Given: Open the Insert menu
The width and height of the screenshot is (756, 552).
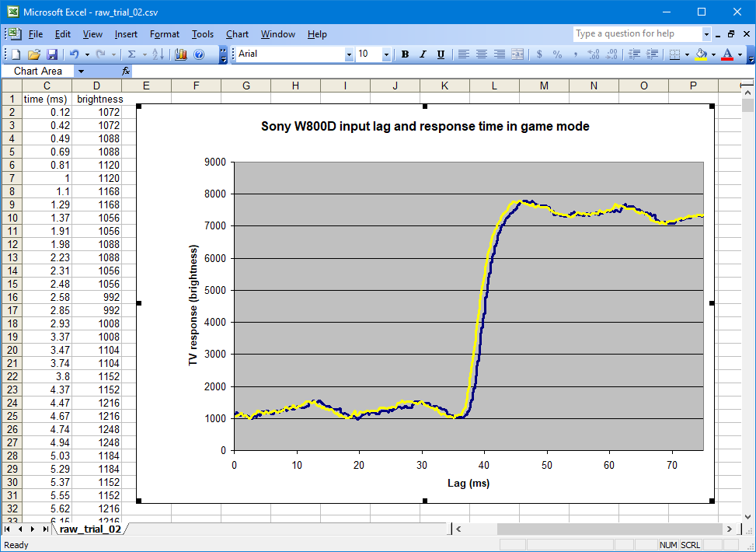Looking at the screenshot, I should [x=127, y=34].
